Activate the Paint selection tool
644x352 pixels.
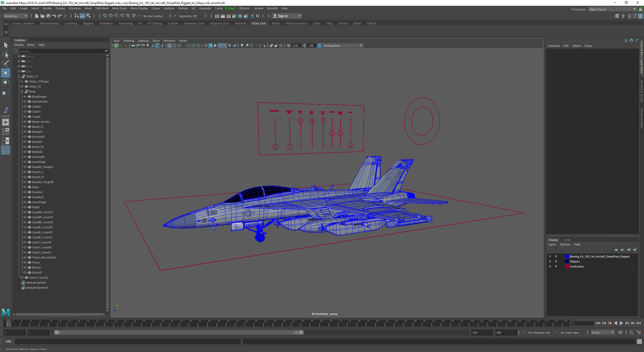click(6, 64)
